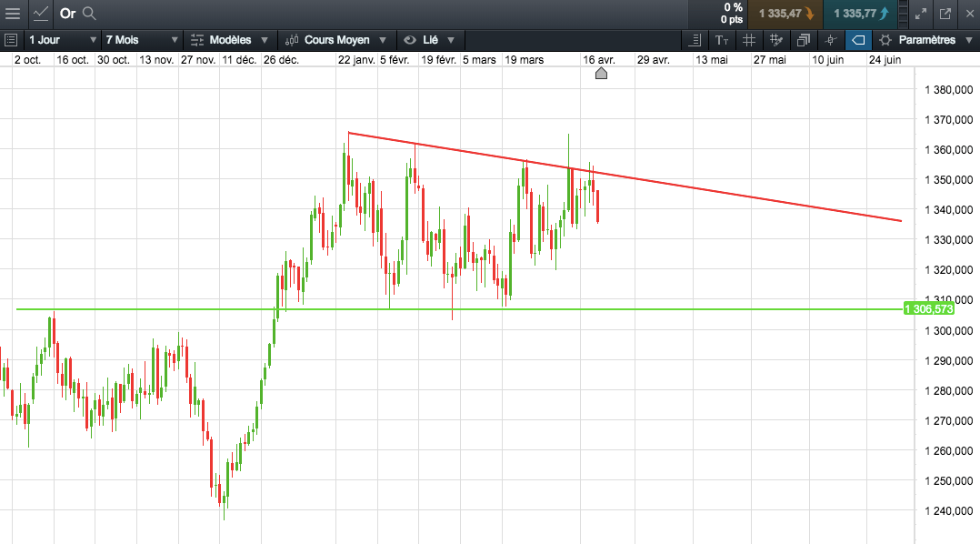Click the 22 janv. date label

[x=356, y=60]
